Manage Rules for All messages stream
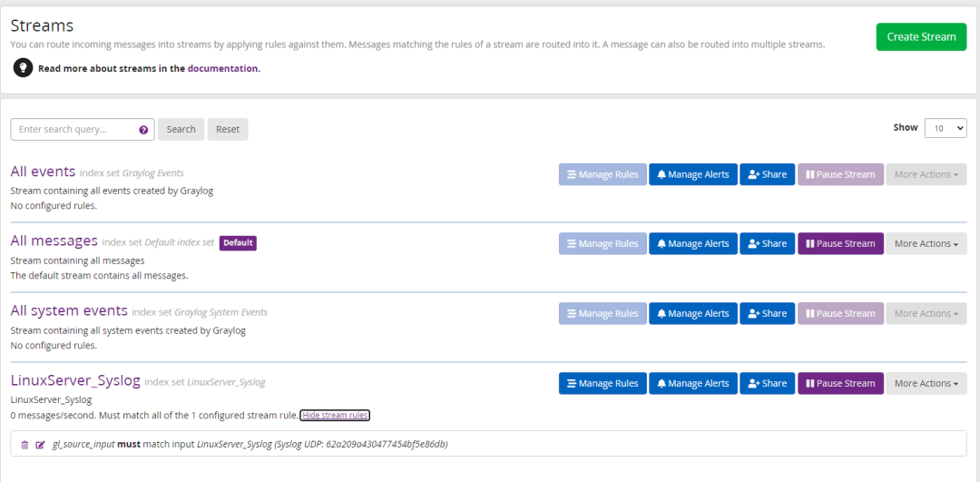This screenshot has width=980, height=482. click(603, 244)
